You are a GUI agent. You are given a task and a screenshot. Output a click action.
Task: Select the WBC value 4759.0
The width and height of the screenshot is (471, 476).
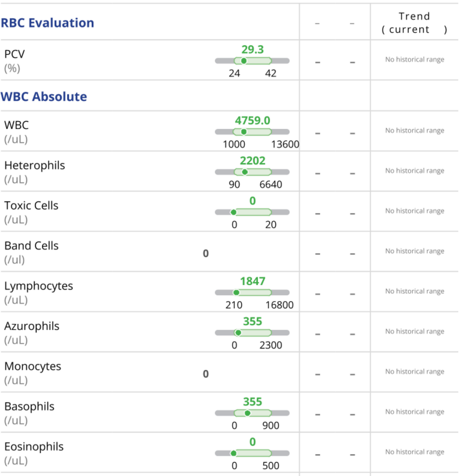click(252, 120)
